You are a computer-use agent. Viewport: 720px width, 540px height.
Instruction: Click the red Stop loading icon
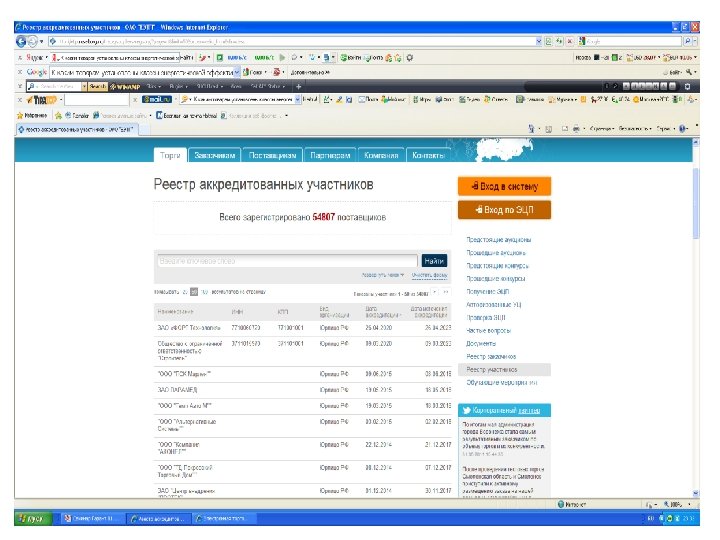pyautogui.click(x=569, y=41)
